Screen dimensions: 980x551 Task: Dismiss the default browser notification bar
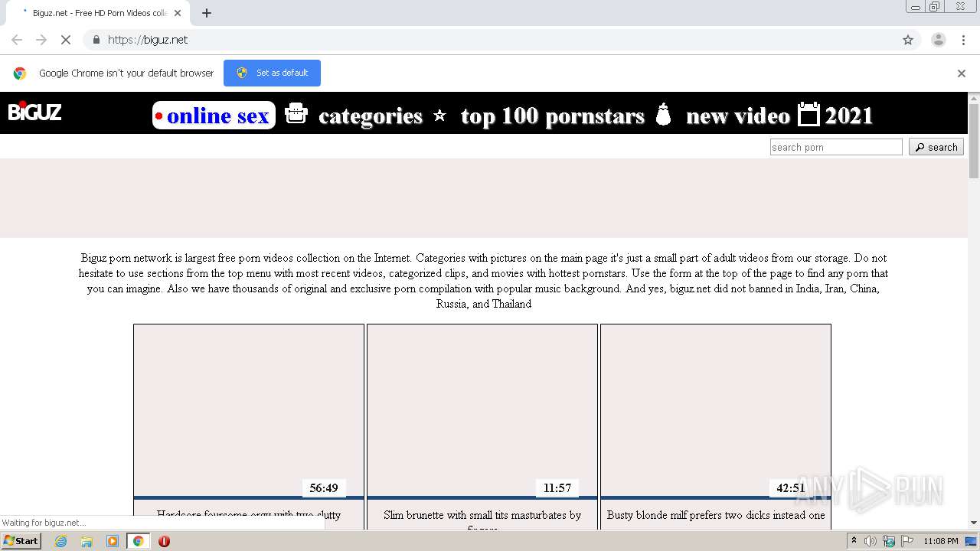[962, 73]
